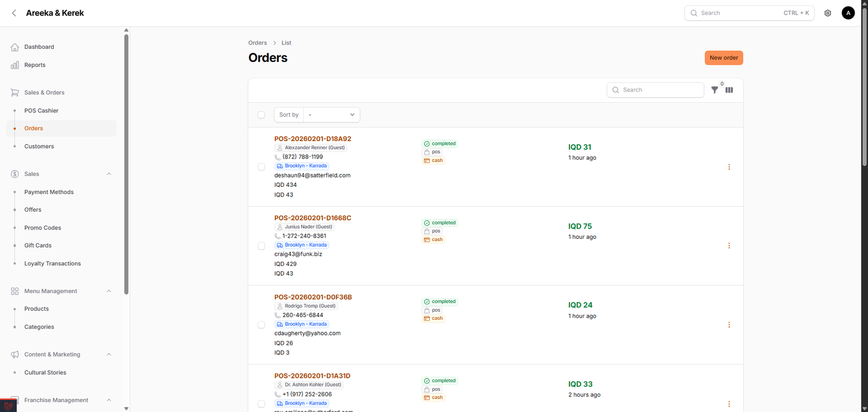
Task: Open the user avatar menu labeled A
Action: pyautogui.click(x=848, y=13)
